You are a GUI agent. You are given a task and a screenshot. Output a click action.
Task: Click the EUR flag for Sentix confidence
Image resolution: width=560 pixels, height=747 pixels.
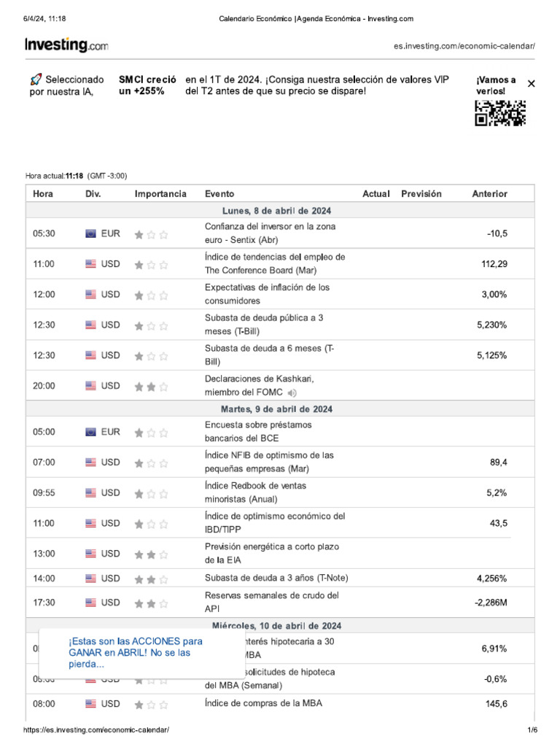90,233
